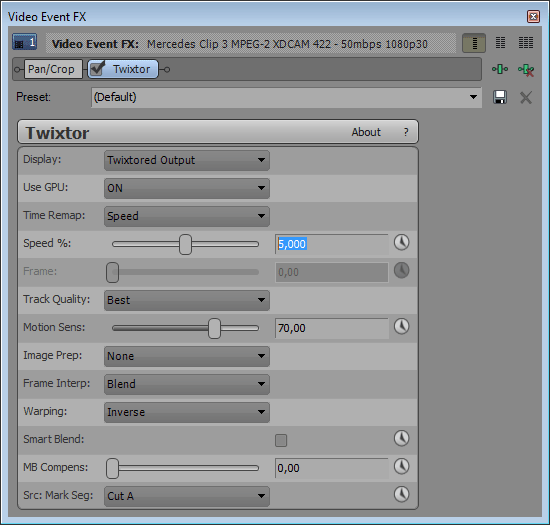Switch to two-column FX layout view
The image size is (550, 525).
pos(501,43)
